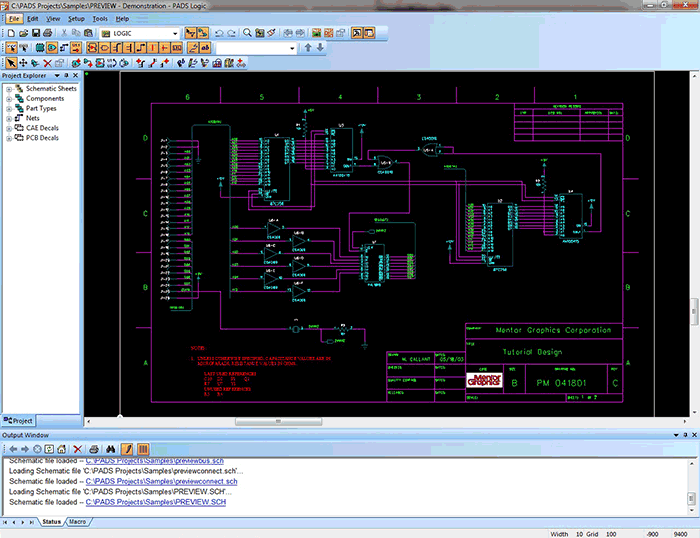Expand the Nets tree node
Viewport: 700px width, 538px height.
click(x=8, y=118)
